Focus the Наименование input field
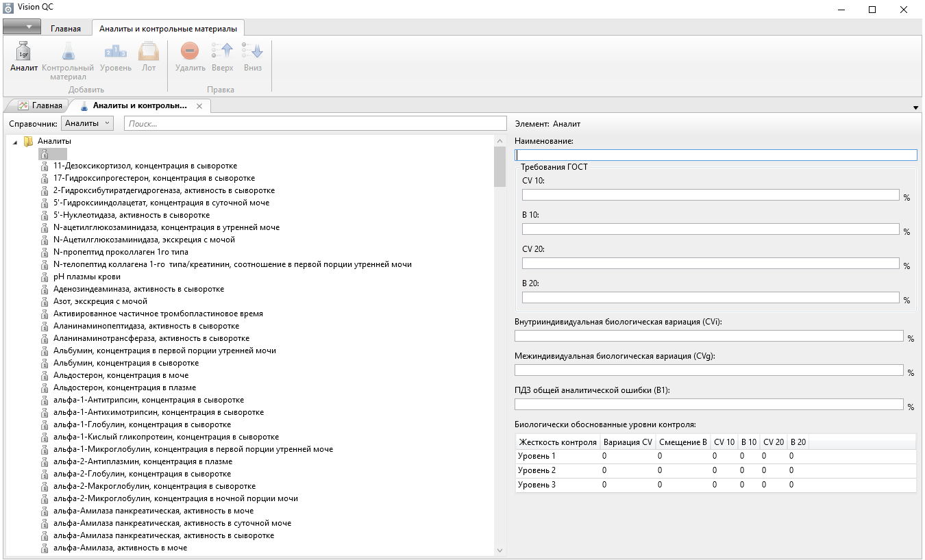 716,155
